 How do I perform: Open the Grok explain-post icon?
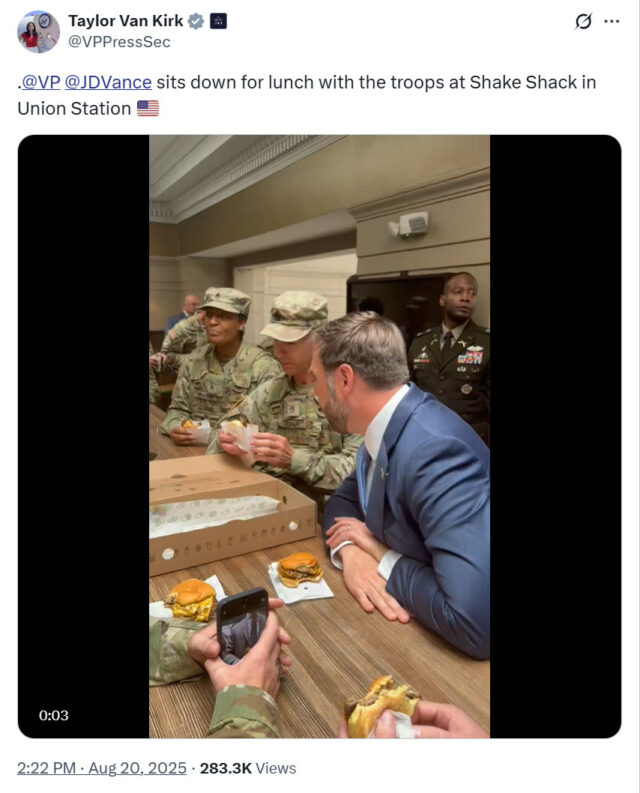pos(583,21)
